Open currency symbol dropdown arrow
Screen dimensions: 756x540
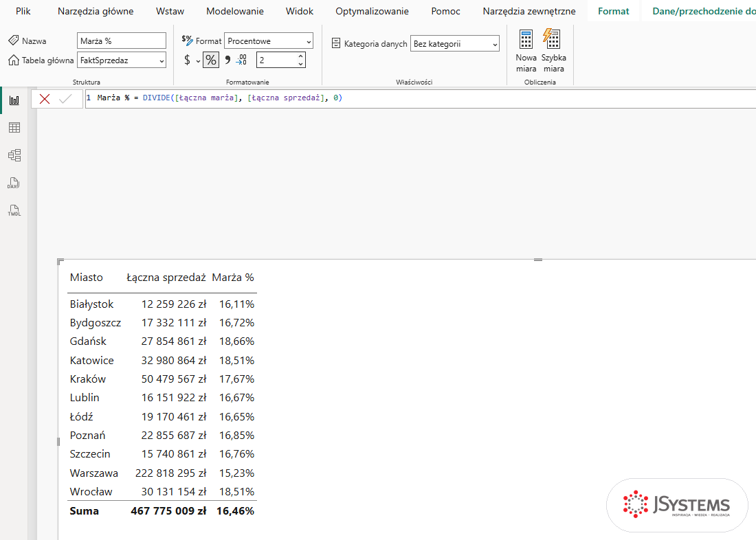(x=198, y=61)
